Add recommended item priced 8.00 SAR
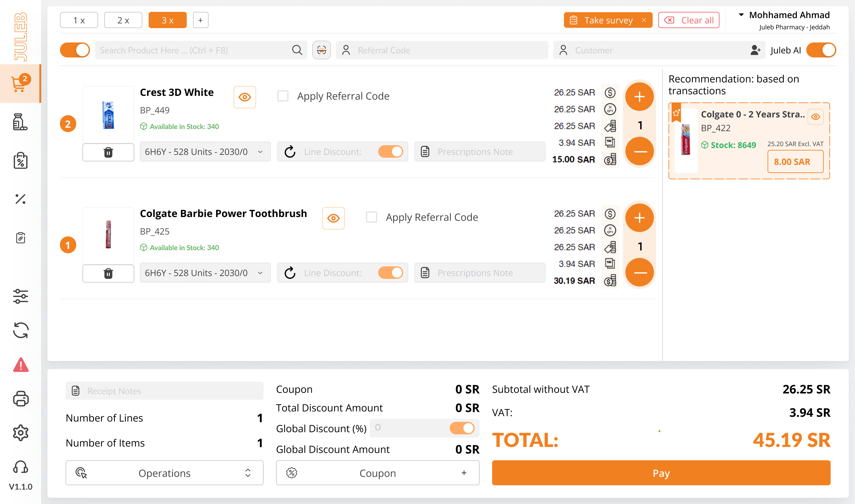This screenshot has height=504, width=855. [795, 162]
